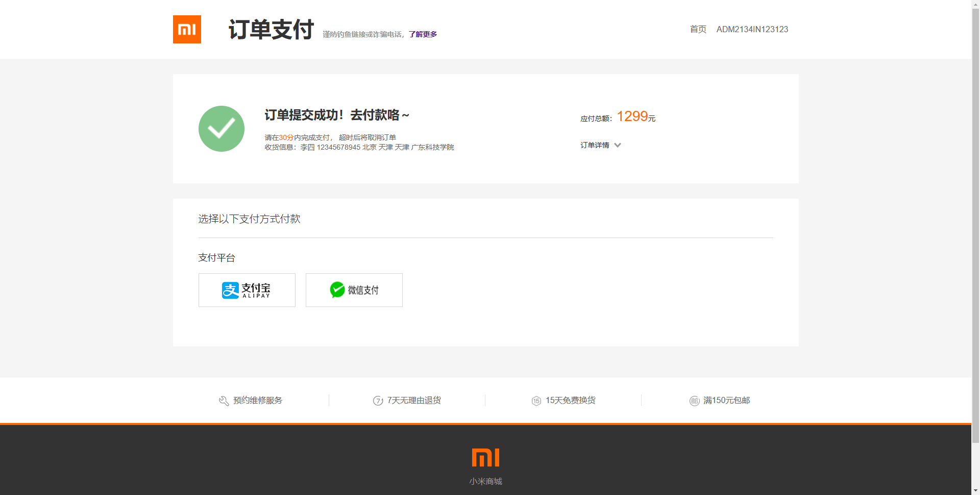980x495 pixels.
Task: Click the free shipping package icon
Action: click(695, 400)
